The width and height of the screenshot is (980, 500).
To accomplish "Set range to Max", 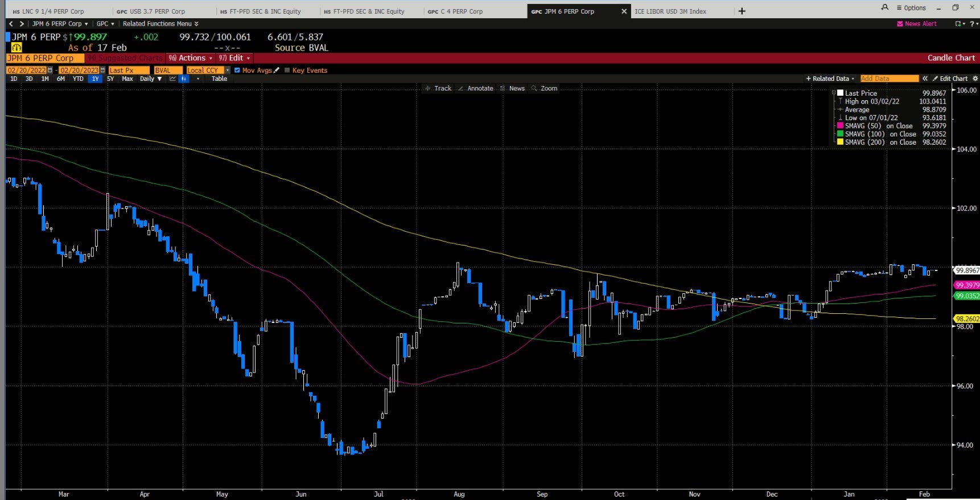I will click(127, 79).
